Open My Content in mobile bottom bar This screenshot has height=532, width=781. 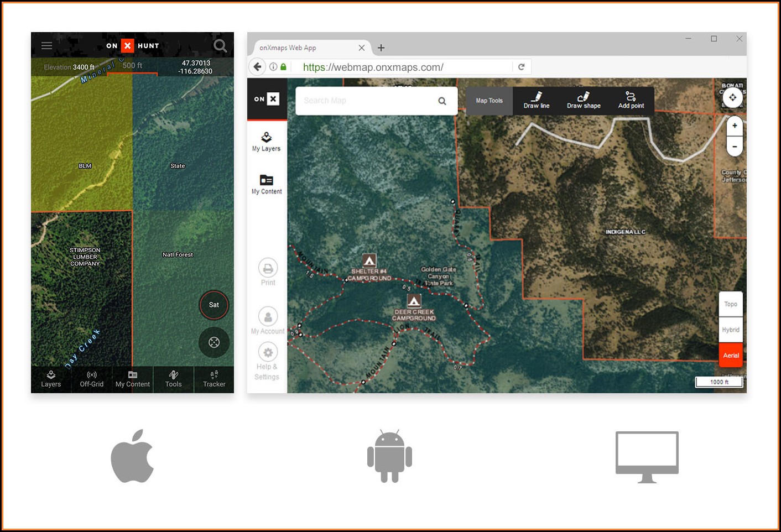133,379
